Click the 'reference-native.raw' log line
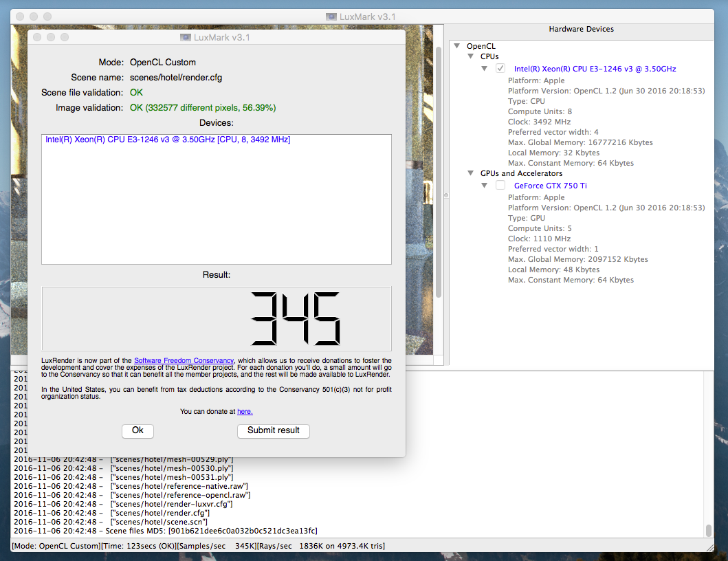Viewport: 728px width, 561px height. 131,486
